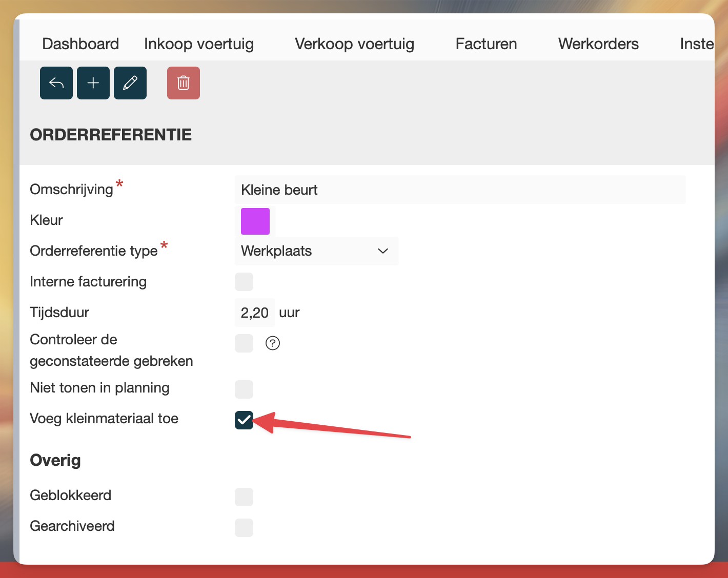Image resolution: width=728 pixels, height=578 pixels.
Task: Enable Controleer de geconstateerde gebreken checkbox
Action: coord(244,343)
